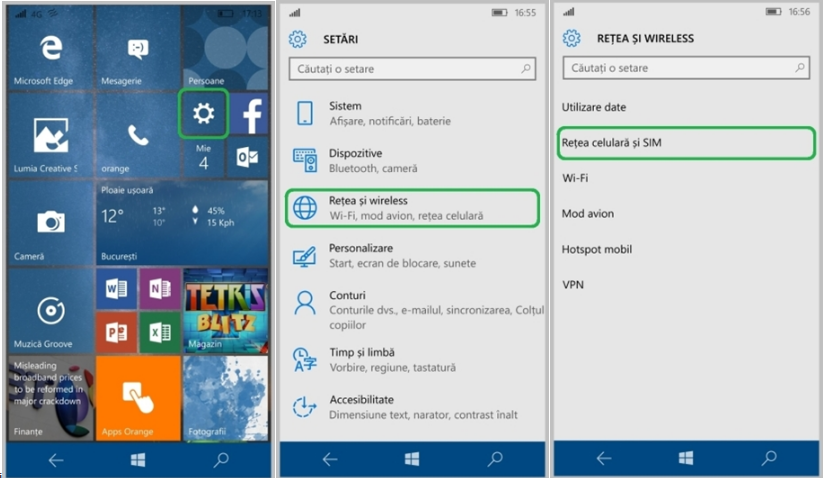
Task: Open the Fotografii tile
Action: click(225, 398)
